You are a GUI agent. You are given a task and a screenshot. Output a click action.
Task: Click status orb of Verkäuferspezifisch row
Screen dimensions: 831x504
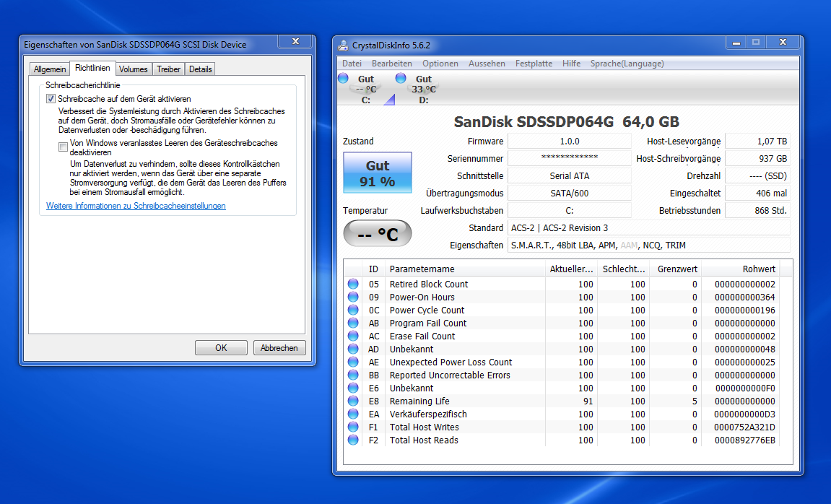coord(353,414)
